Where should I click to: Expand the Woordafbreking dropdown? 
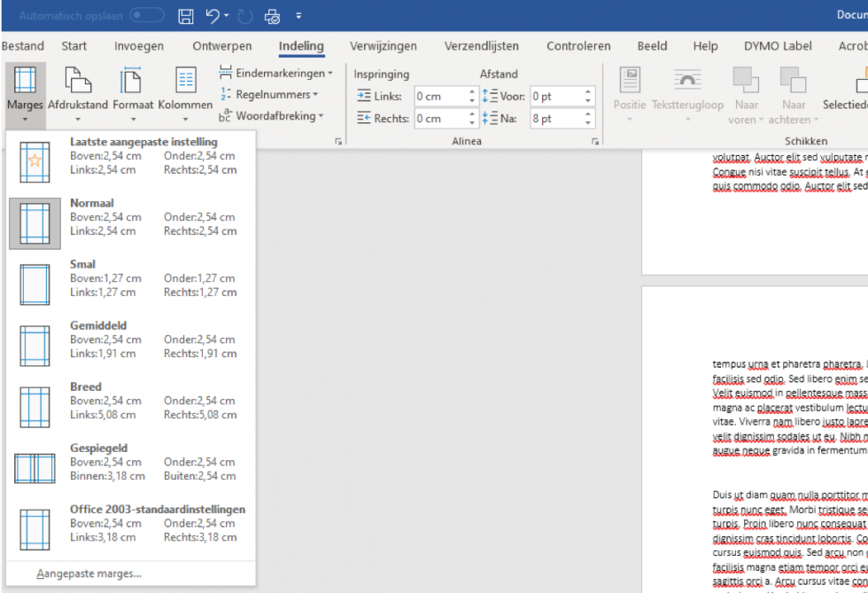pos(272,115)
